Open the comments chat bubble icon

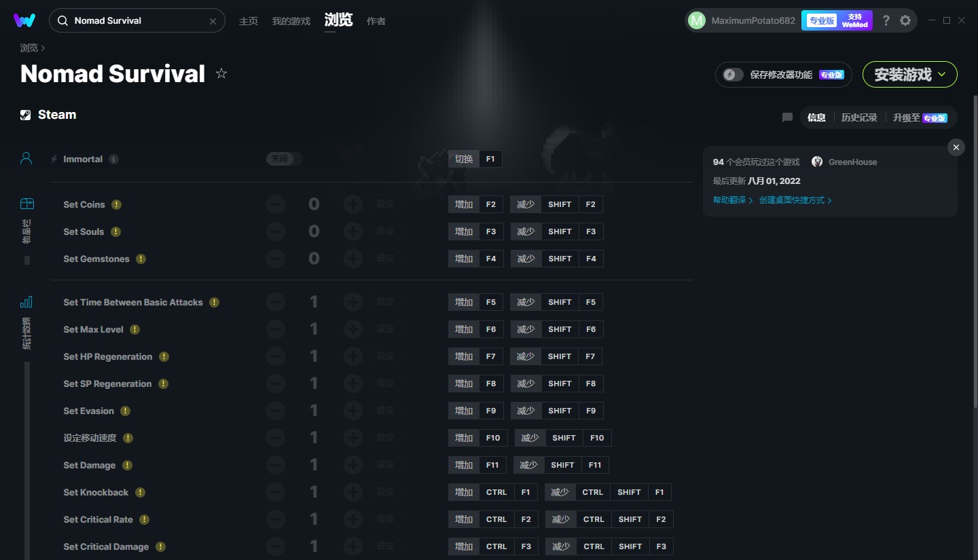pos(787,117)
